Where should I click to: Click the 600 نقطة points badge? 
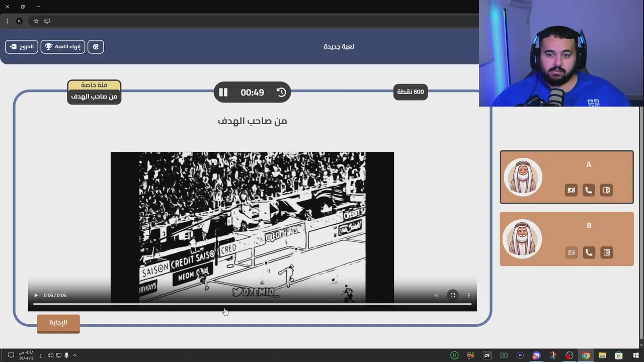tap(411, 92)
